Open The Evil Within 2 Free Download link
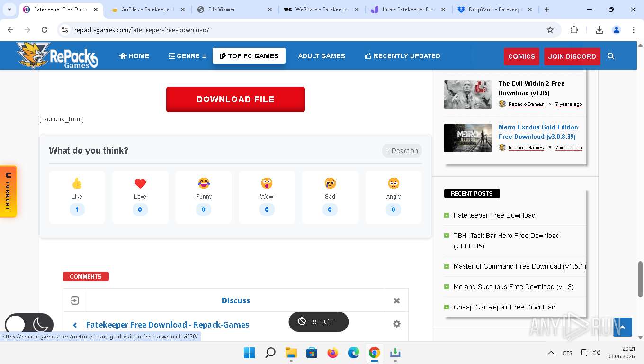The image size is (644, 364). tap(532, 88)
